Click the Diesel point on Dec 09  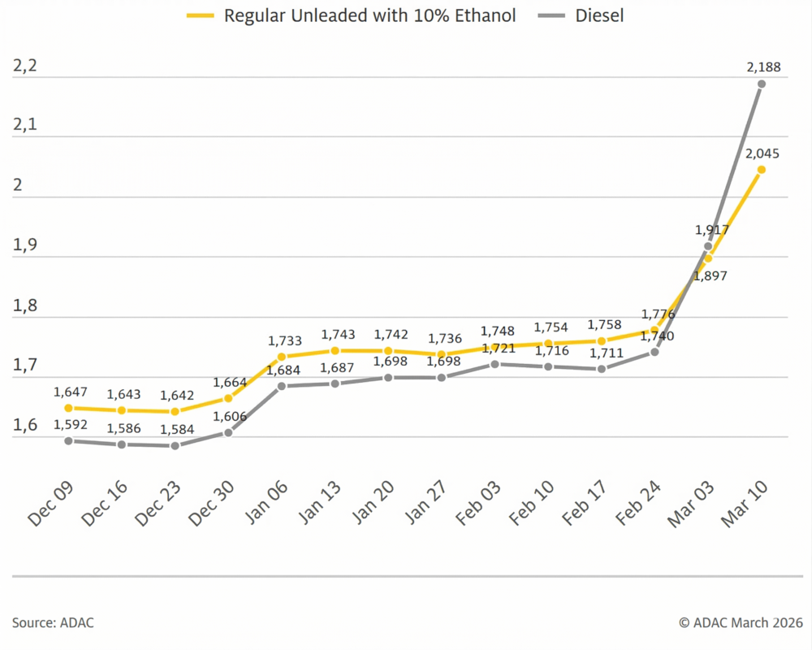click(68, 441)
